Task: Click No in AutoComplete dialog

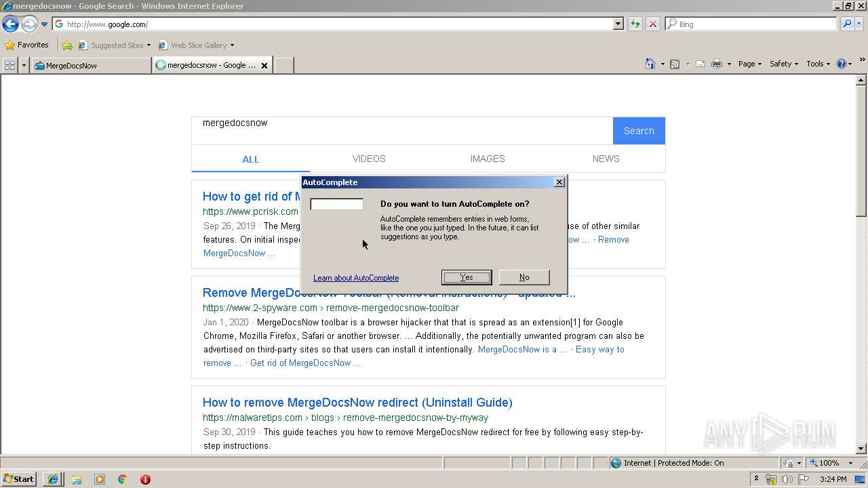Action: [524, 277]
